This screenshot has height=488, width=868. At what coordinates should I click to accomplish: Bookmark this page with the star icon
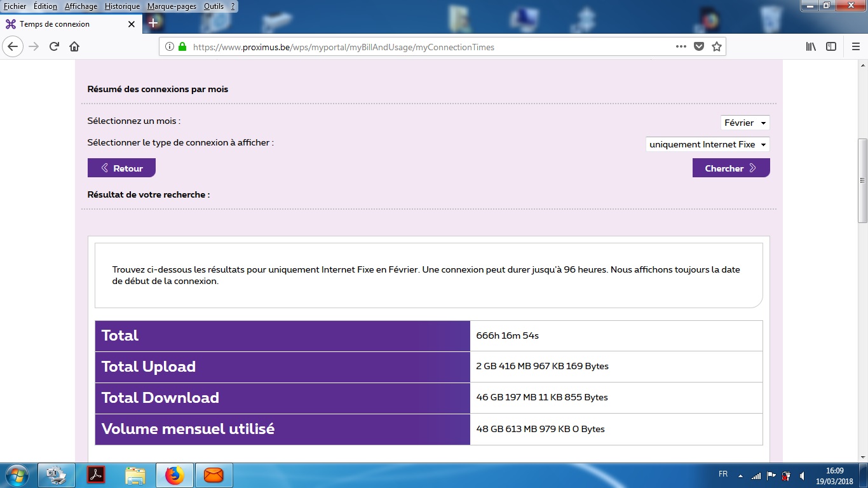717,46
